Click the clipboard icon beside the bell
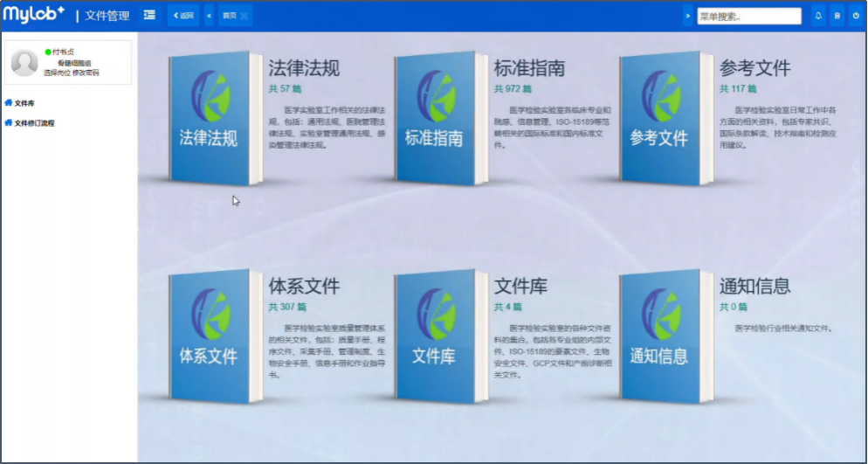The height and width of the screenshot is (464, 868). point(837,16)
